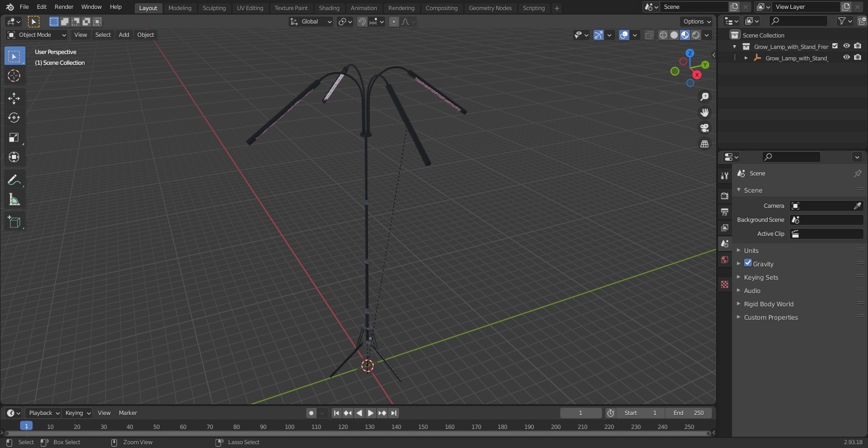Open the pivot point dropdown
Viewport: 868px width, 448px height.
pyautogui.click(x=345, y=22)
